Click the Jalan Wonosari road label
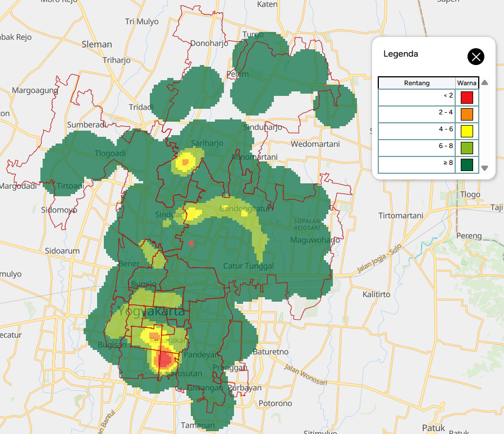The width and height of the screenshot is (504, 434). point(305,374)
